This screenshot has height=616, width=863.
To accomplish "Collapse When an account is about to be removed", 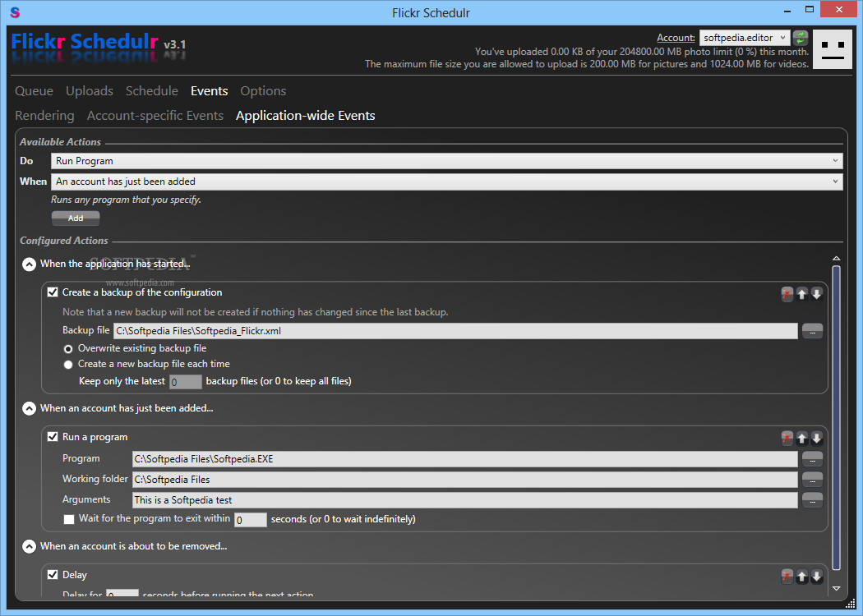I will click(x=29, y=547).
